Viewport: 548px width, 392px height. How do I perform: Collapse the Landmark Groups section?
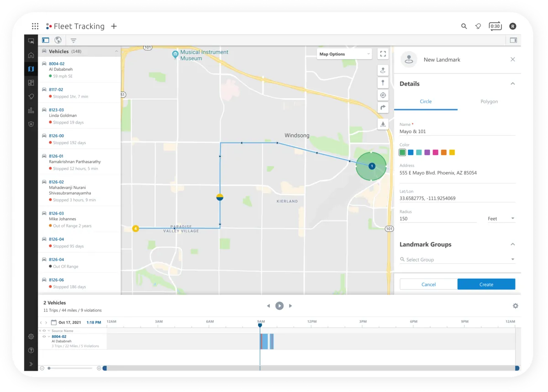(x=513, y=245)
